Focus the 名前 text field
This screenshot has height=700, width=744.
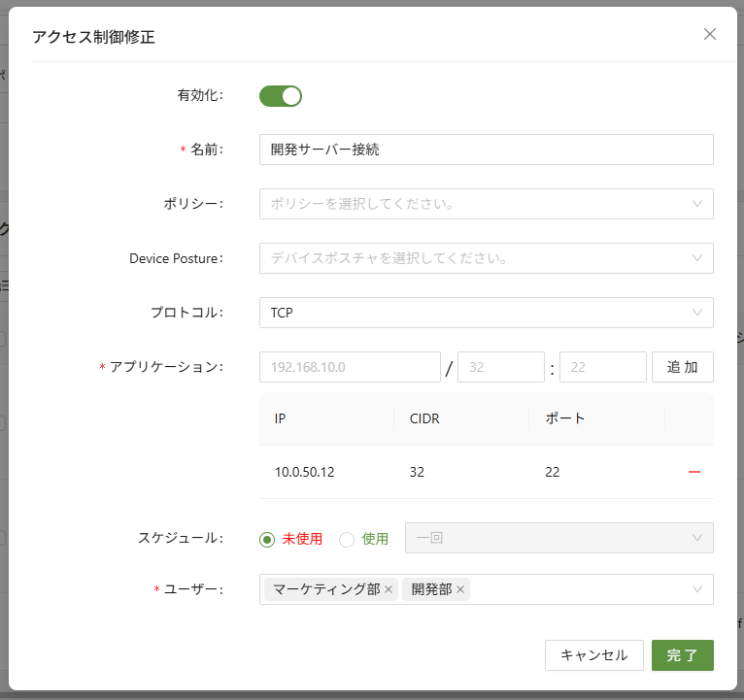pos(486,150)
